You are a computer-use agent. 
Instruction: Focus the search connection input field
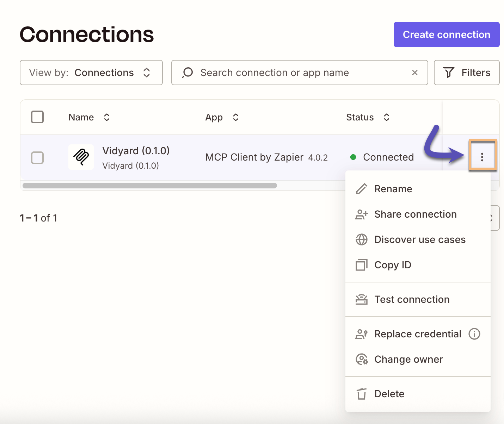(300, 73)
